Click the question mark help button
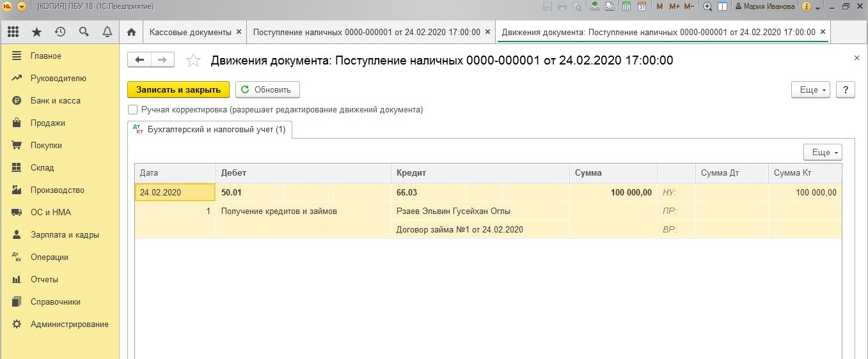This screenshot has width=868, height=359. click(x=846, y=89)
